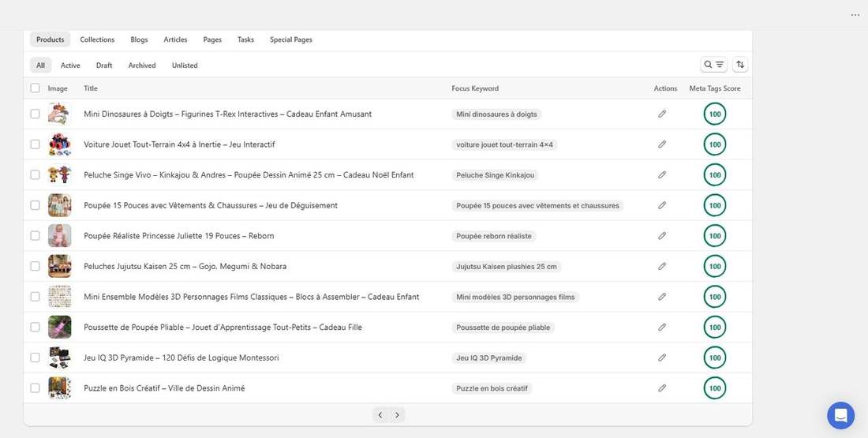The image size is (868, 438).
Task: Edit the Peluche Singe Vivo product
Action: [661, 175]
